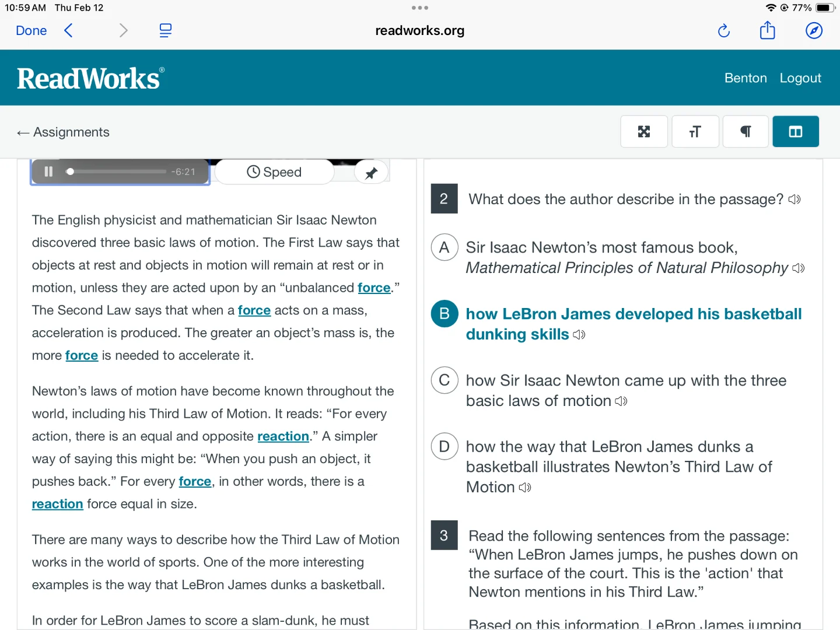840x630 pixels.
Task: Open the Benton account menu
Action: 745,78
